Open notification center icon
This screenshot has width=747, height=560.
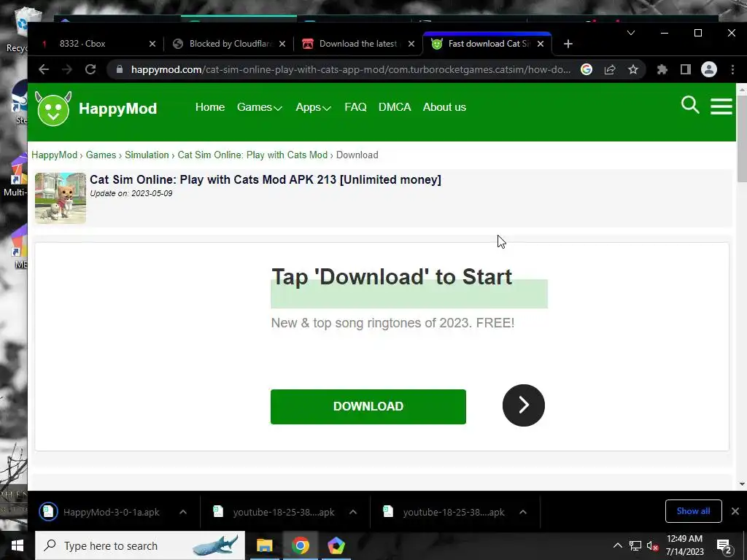click(x=724, y=545)
